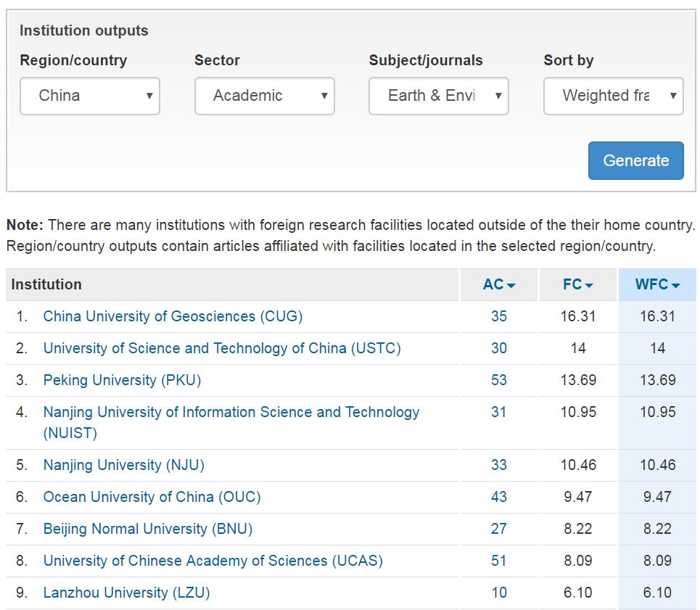Viewport: 700px width, 610px height.
Task: Click AC count 10 for Lanzhou University
Action: coord(498,593)
